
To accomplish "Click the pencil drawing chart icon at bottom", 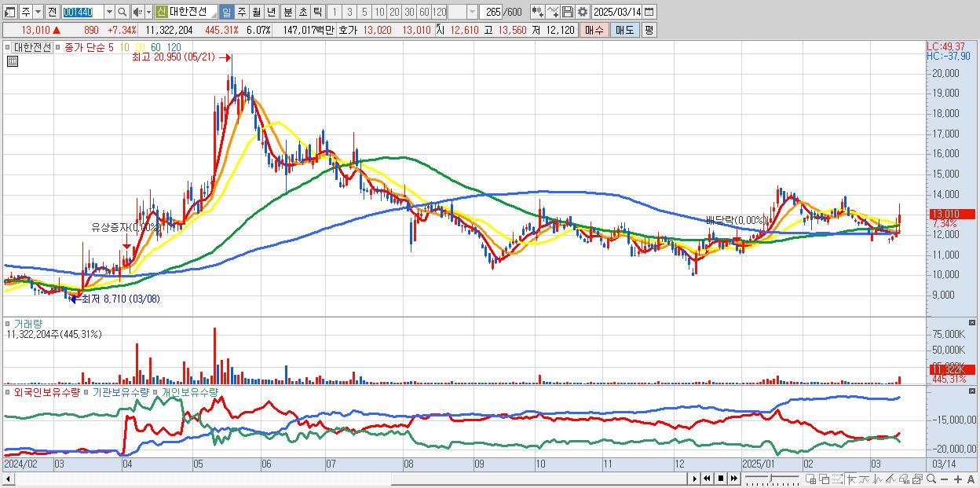I will [890, 479].
